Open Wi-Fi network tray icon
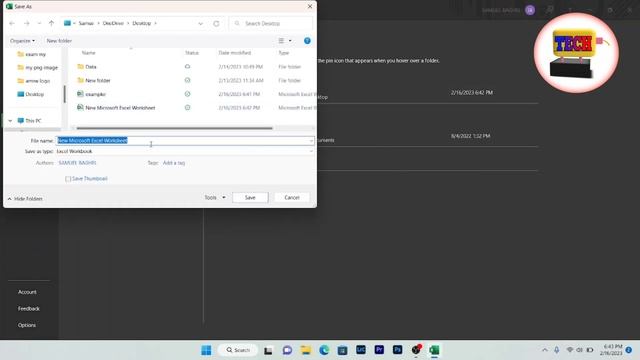The width and height of the screenshot is (640, 360). (570, 350)
